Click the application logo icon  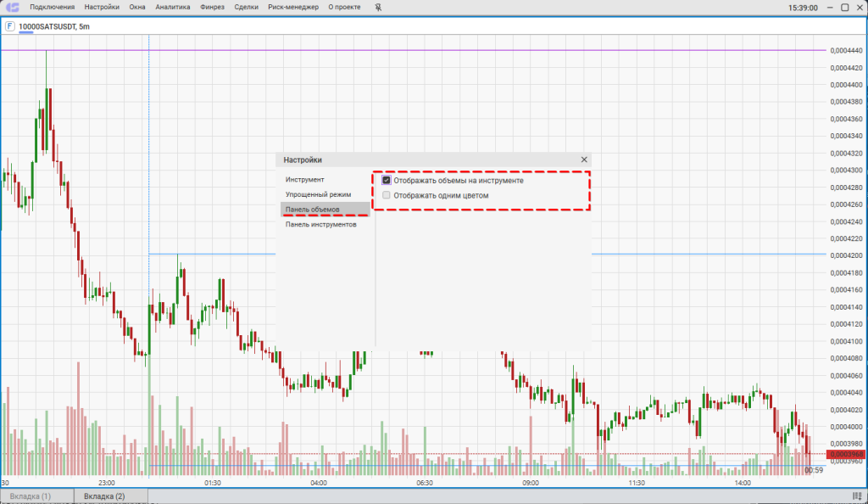tap(12, 7)
